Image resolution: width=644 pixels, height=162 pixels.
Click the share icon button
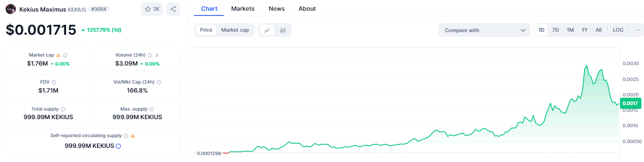(x=173, y=9)
